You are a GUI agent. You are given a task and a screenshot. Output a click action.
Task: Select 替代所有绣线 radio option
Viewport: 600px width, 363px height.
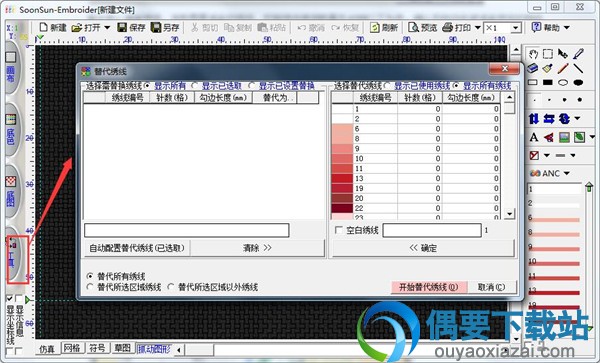pos(90,276)
